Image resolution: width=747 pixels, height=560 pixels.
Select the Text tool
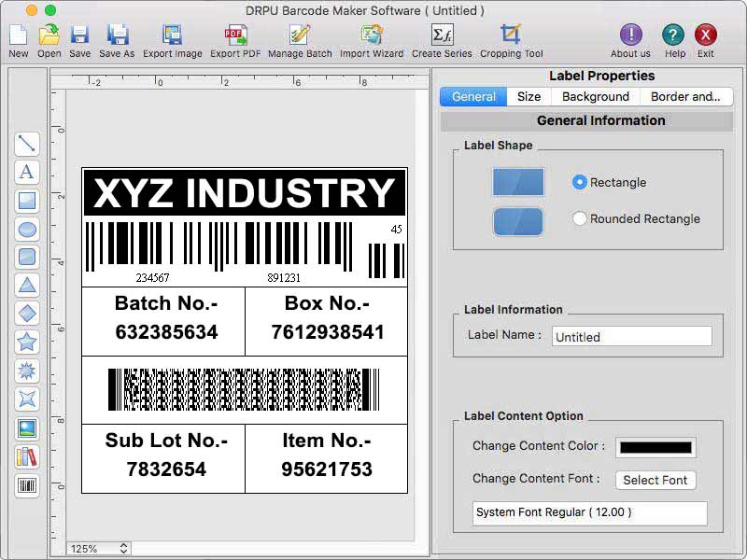coord(27,172)
